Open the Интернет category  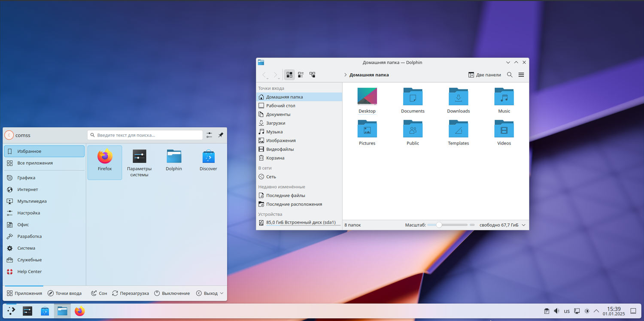pos(44,190)
